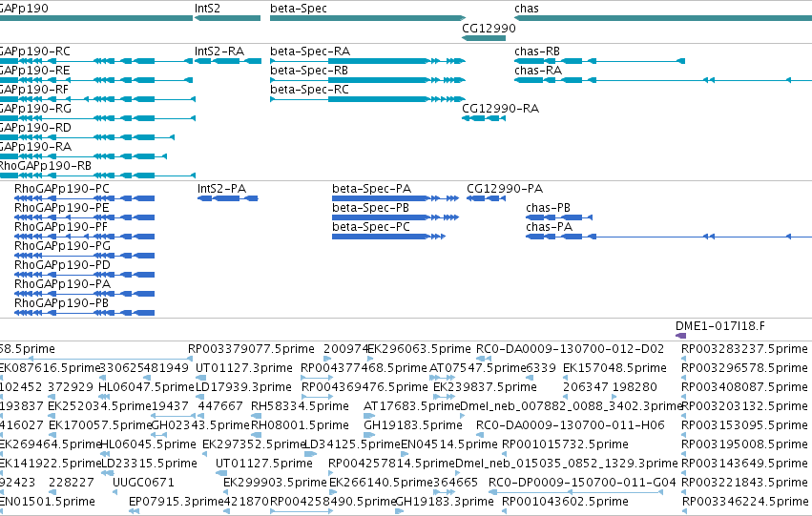Click the RhoGAPp190-PG protein label
Screen dimensions: 812x516
[63, 246]
